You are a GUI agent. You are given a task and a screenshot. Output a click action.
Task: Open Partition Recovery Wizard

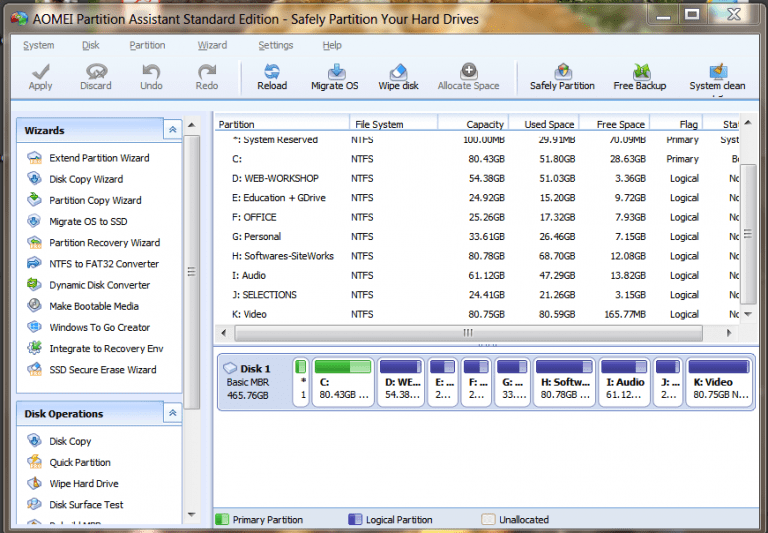[x=94, y=242]
